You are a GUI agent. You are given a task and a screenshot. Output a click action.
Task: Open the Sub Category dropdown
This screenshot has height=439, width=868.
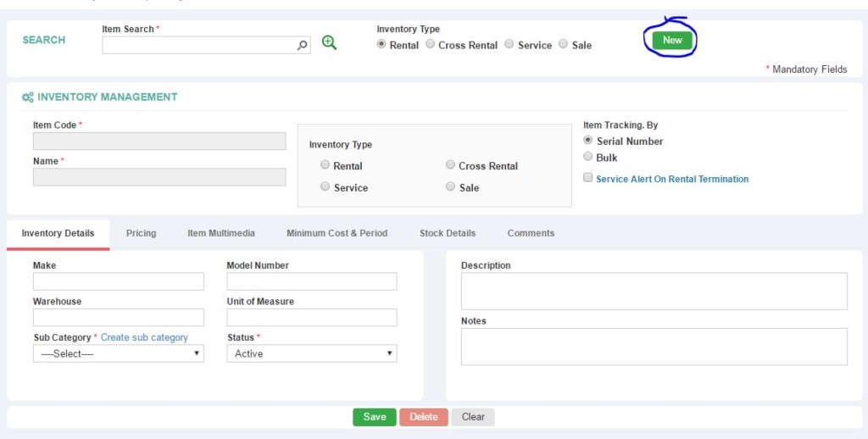click(x=119, y=353)
